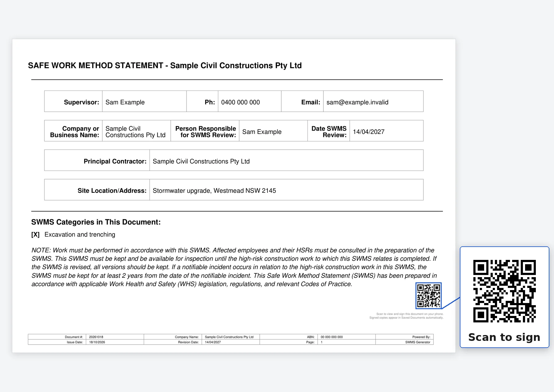Click the Supervisor: label
This screenshot has width=554, height=392.
[82, 102]
